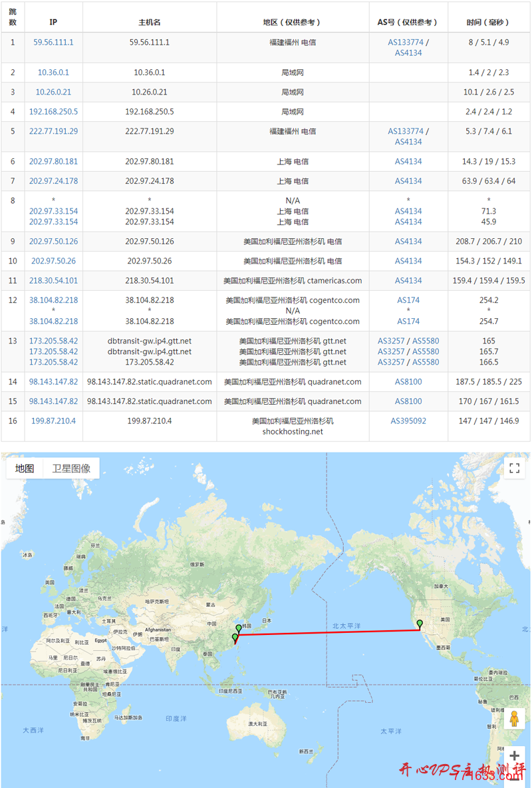Open IP link 218.30.54.101
This screenshot has height=788, width=532.
[53, 280]
